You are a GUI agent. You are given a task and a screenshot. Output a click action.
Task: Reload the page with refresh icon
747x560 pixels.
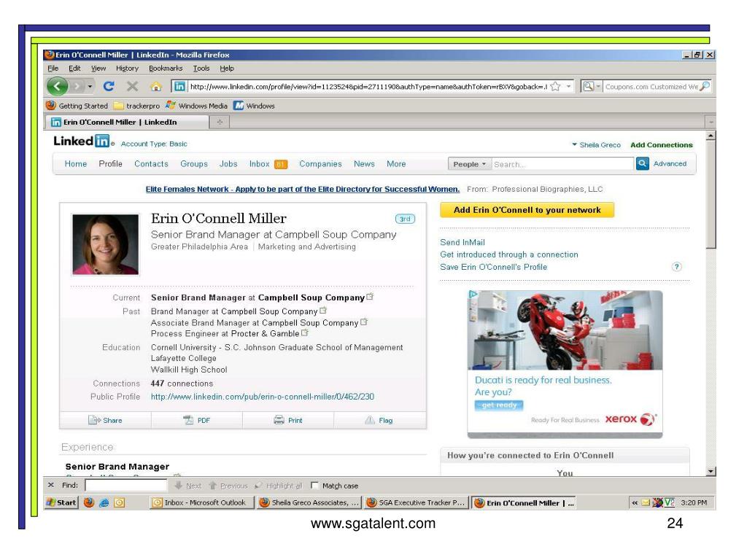tap(109, 86)
